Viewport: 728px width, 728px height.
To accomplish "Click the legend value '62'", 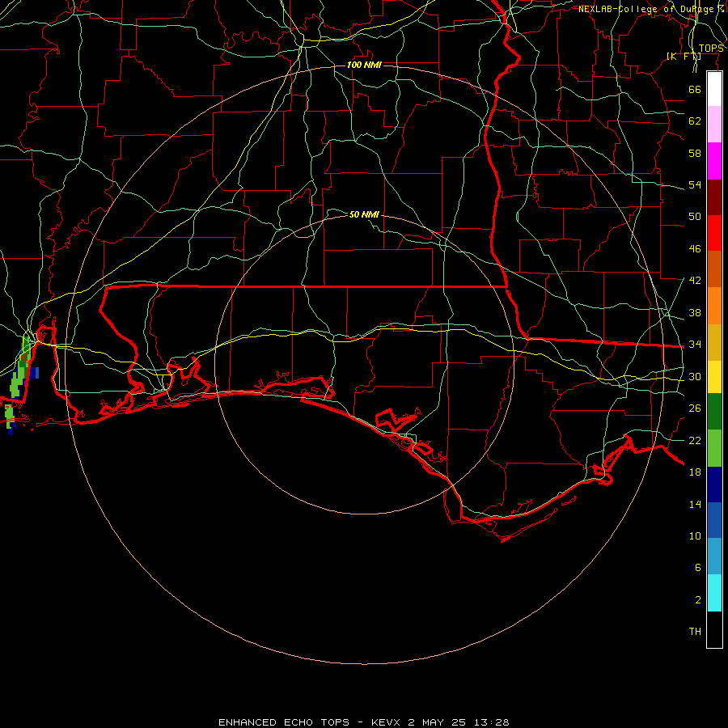I will click(695, 121).
